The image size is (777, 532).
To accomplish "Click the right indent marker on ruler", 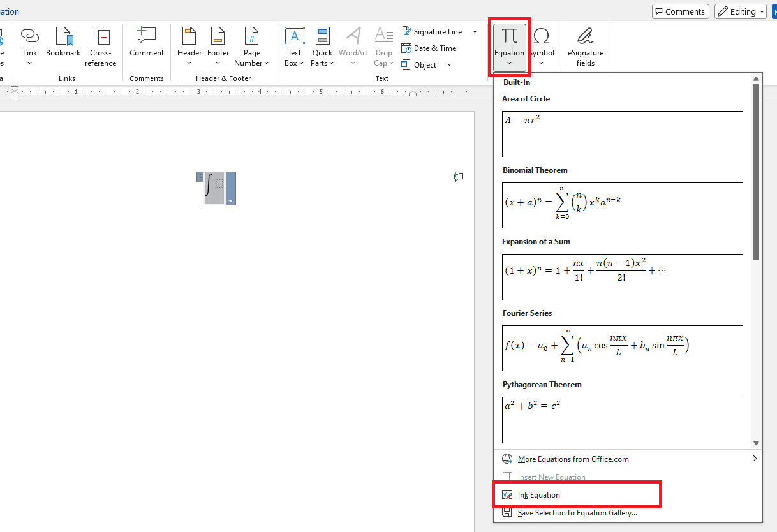I will click(413, 94).
